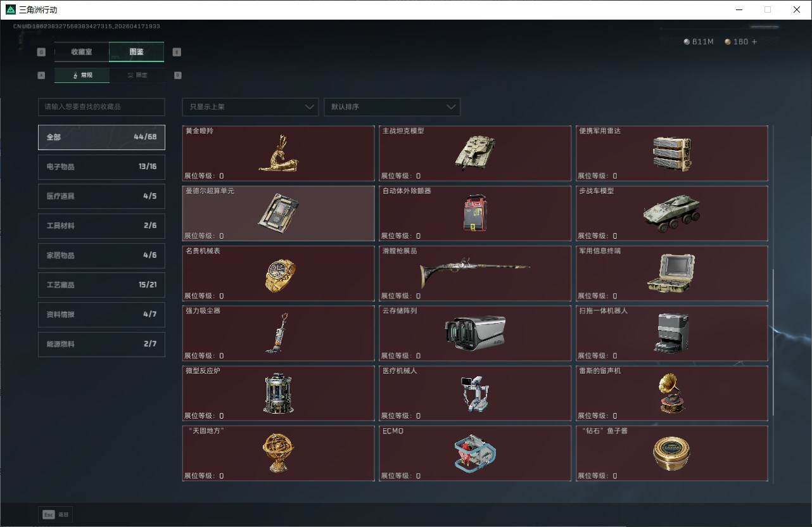Select the ECMO machine item icon
Viewport: 812px width, 527px height.
(x=475, y=454)
